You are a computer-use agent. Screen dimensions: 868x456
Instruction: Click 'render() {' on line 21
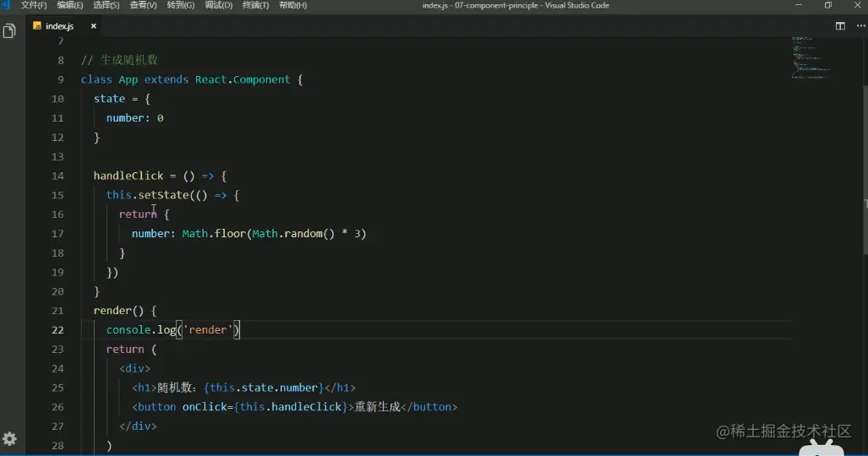pos(125,311)
